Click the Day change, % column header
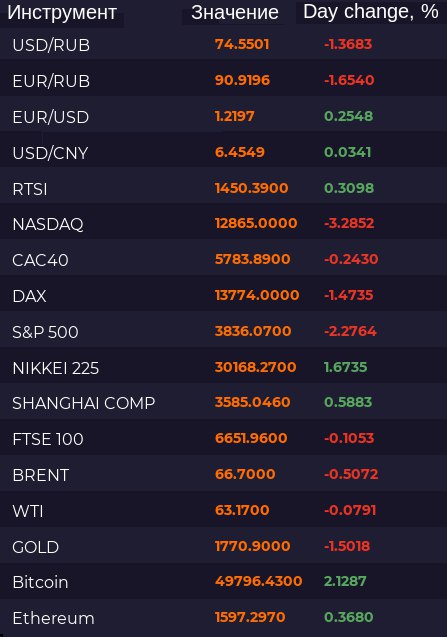 point(371,12)
